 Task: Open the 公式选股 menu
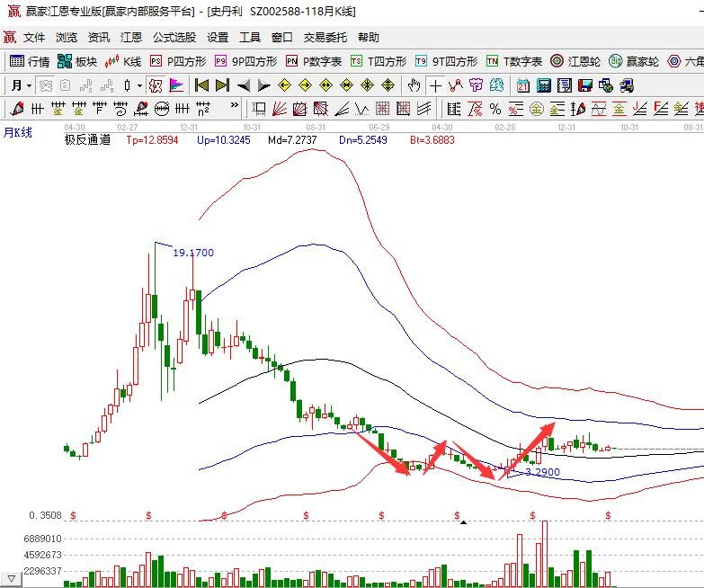pos(174,37)
